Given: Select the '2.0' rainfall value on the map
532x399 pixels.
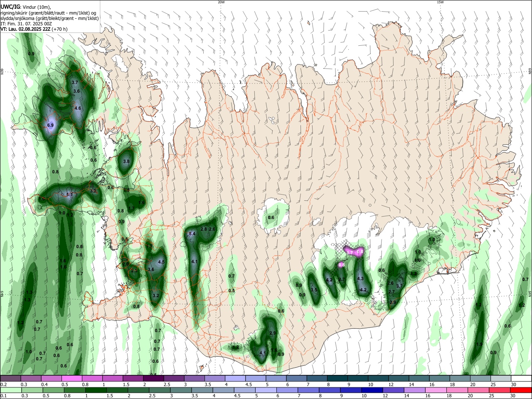Looking at the screenshot, I should [126, 264].
